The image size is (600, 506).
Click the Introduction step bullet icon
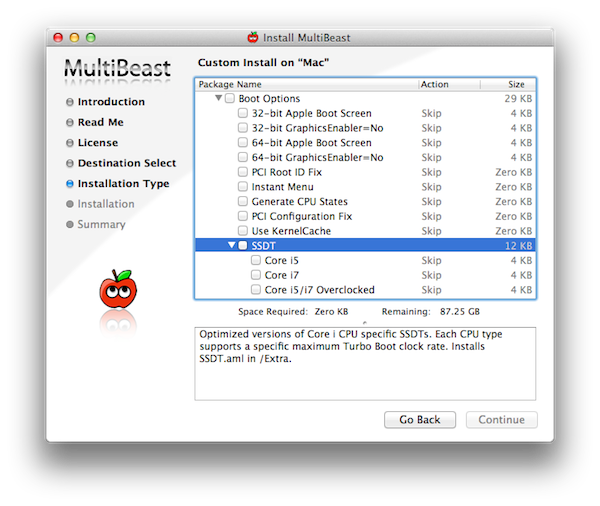pos(70,102)
